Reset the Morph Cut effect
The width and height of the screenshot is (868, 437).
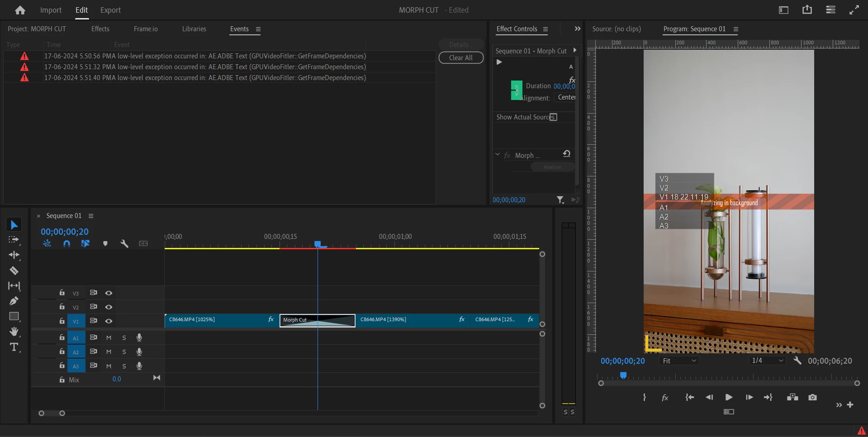pyautogui.click(x=566, y=154)
